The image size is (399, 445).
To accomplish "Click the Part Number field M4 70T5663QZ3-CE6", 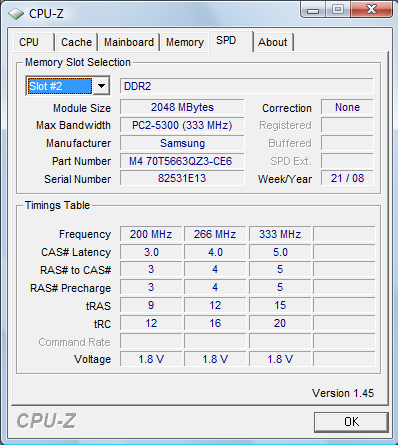I will coord(182,161).
